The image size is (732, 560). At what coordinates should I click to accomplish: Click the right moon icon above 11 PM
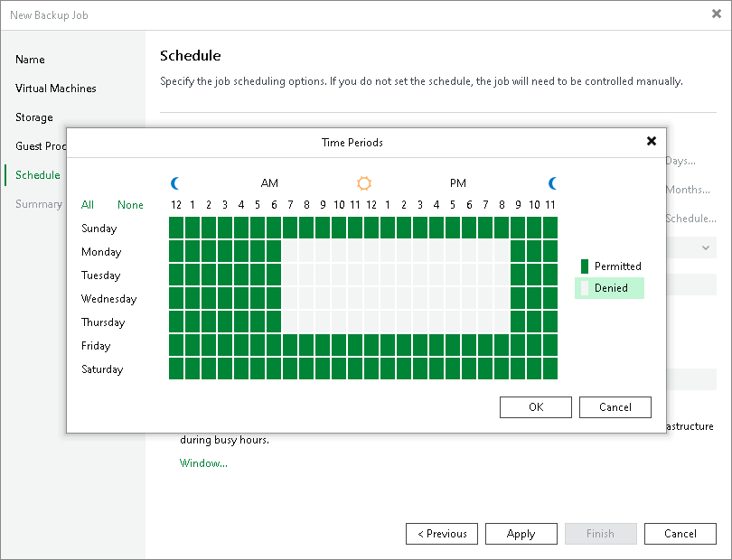tap(553, 183)
